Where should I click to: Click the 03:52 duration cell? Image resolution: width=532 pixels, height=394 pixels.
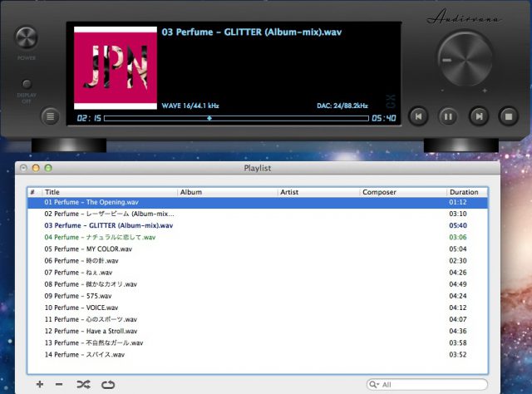[x=458, y=355]
